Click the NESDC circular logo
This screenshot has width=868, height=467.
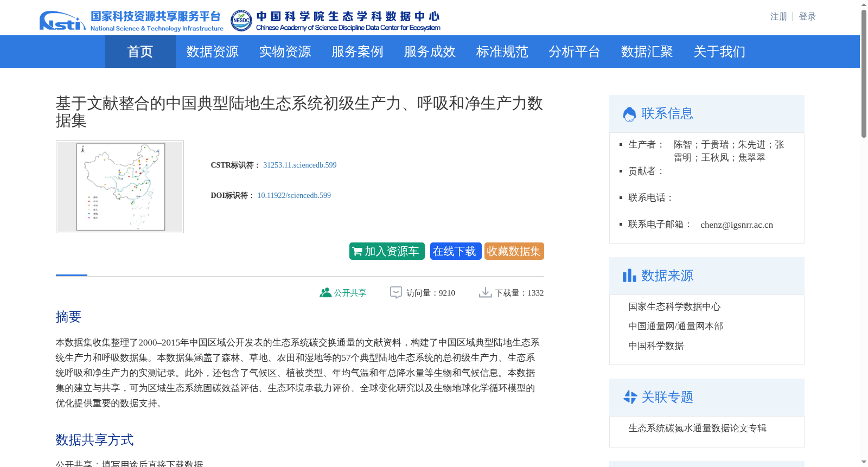click(241, 21)
